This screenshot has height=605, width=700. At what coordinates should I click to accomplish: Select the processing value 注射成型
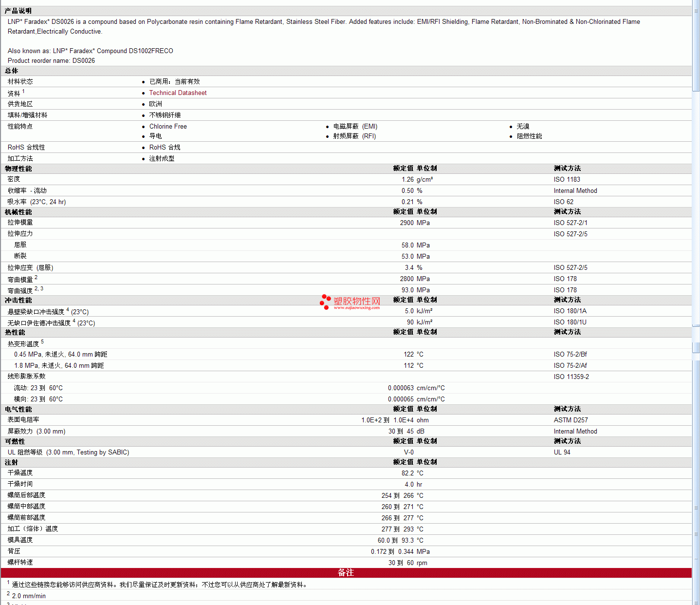coord(162,158)
